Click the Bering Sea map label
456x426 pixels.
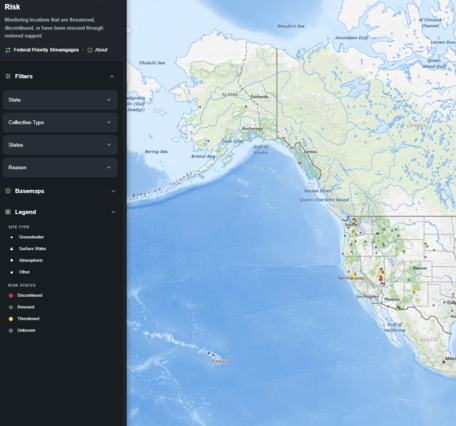(156, 152)
